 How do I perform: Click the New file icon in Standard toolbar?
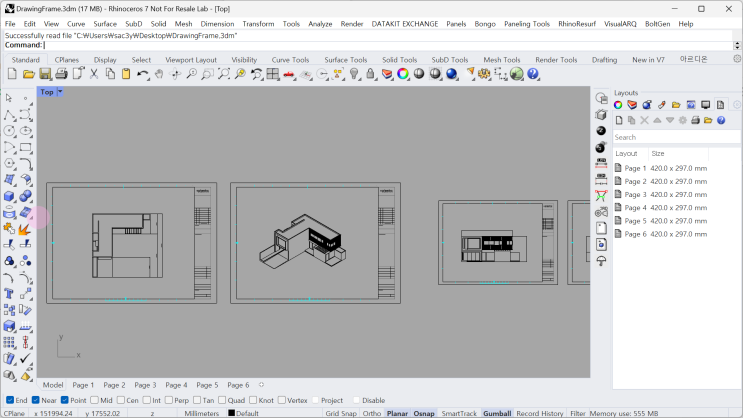[x=12, y=74]
